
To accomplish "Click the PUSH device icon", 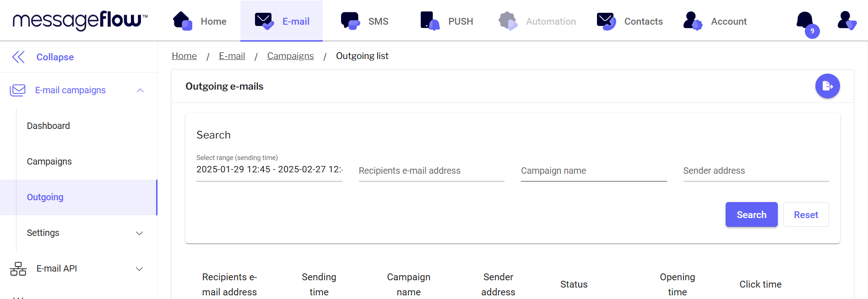I will (429, 21).
